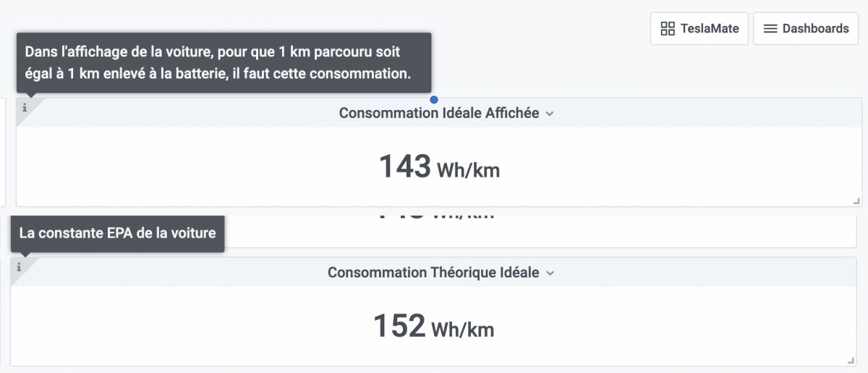Grab resize handle of Consommation Théorique Idéale panel
868x373 pixels.
[851, 361]
